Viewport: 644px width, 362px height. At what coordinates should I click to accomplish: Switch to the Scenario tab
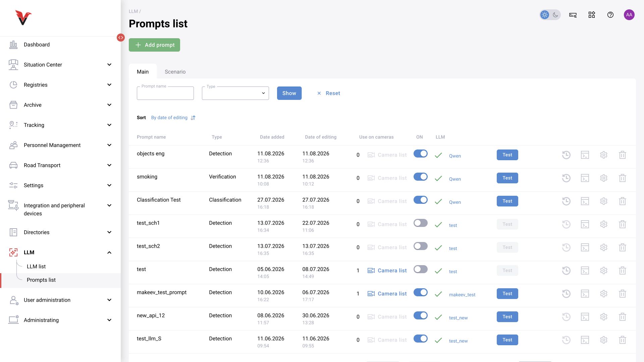pos(175,72)
